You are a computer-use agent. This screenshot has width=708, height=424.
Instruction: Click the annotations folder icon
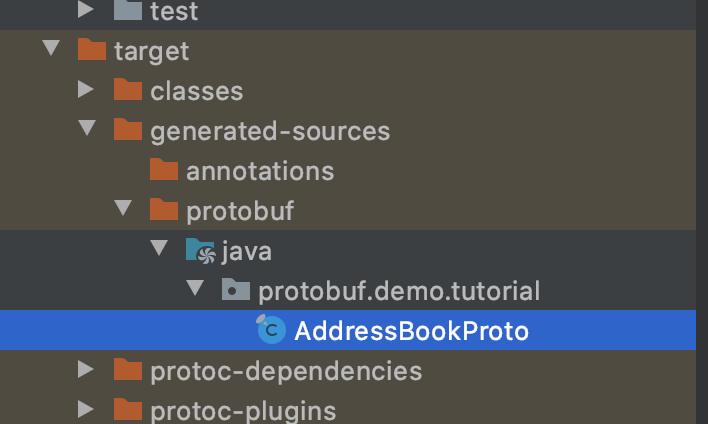[164, 170]
